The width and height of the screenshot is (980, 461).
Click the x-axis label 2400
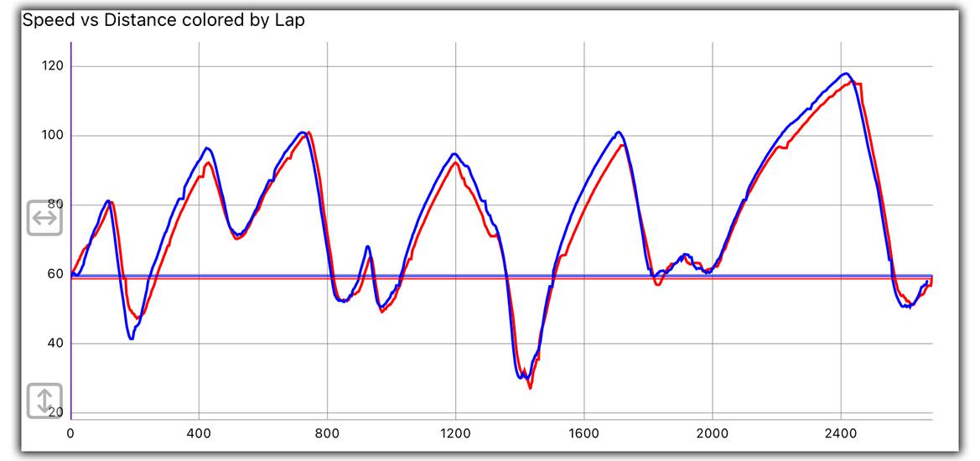tap(841, 433)
